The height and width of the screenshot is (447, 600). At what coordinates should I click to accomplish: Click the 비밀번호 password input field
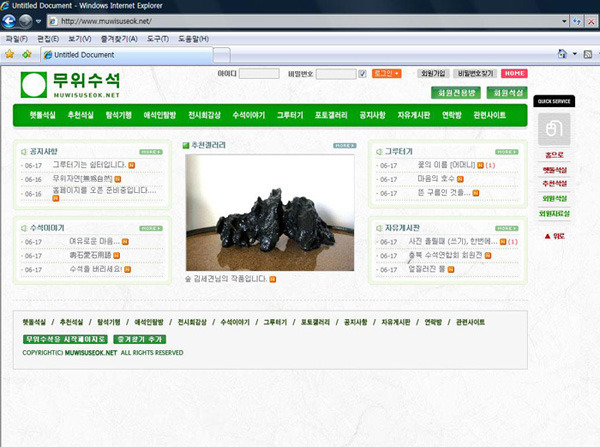pos(336,74)
